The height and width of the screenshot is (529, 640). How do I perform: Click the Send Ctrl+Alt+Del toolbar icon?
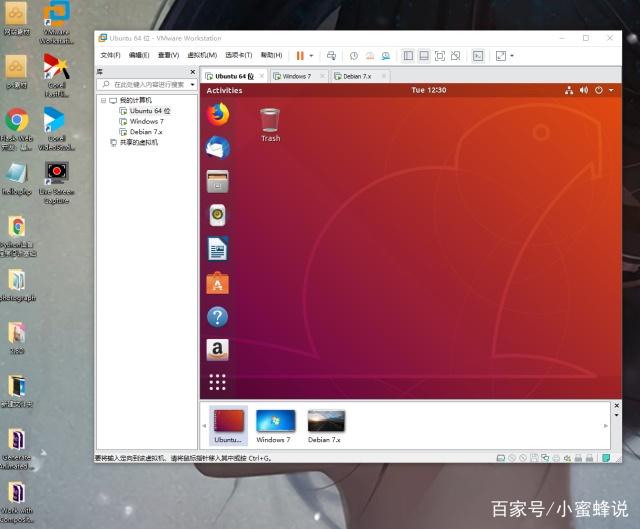pos(331,56)
